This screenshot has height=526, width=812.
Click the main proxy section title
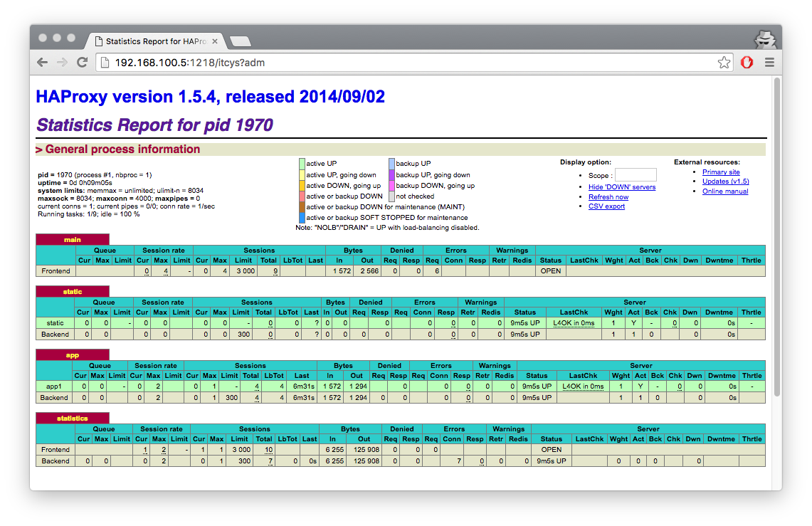point(73,239)
